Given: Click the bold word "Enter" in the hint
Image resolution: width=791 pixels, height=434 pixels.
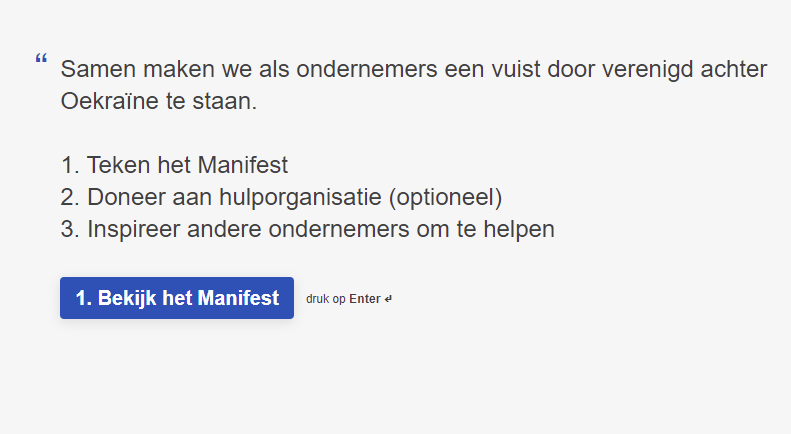Looking at the screenshot, I should click(x=364, y=299).
